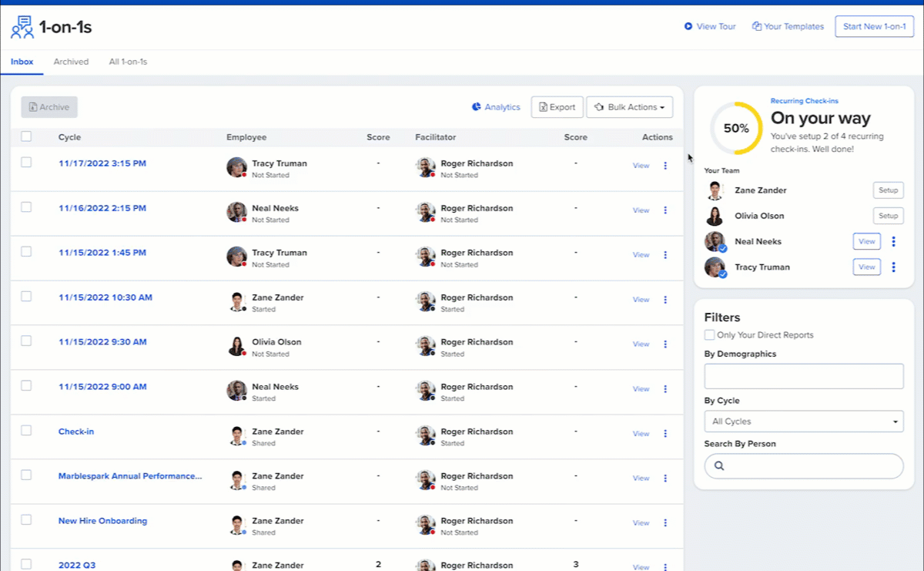Switch to the All 1-on-1s tab

click(128, 62)
